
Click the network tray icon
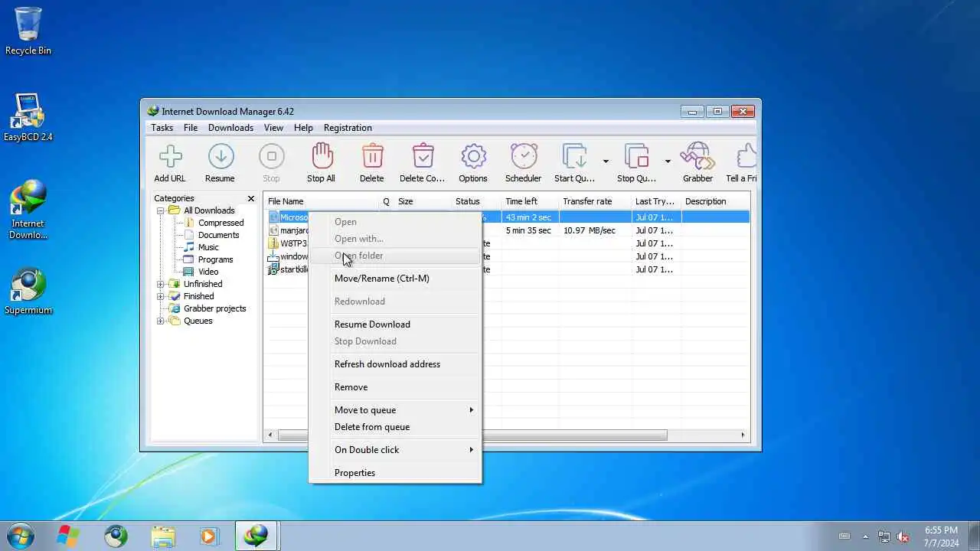884,536
